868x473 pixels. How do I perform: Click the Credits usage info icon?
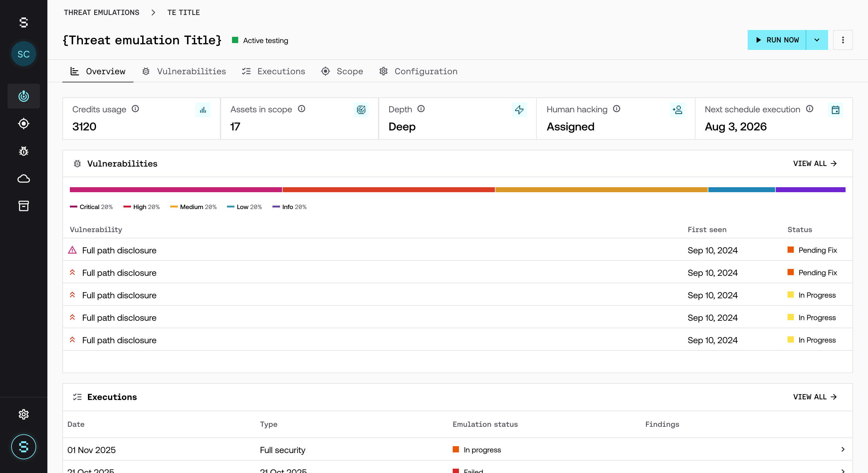point(135,109)
